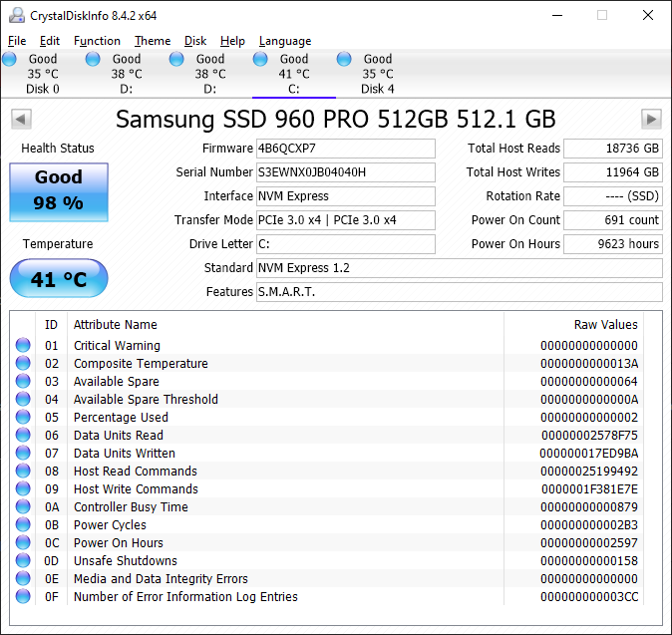The width and height of the screenshot is (672, 635).
Task: Click the 41 °C temperature button
Action: (59, 279)
